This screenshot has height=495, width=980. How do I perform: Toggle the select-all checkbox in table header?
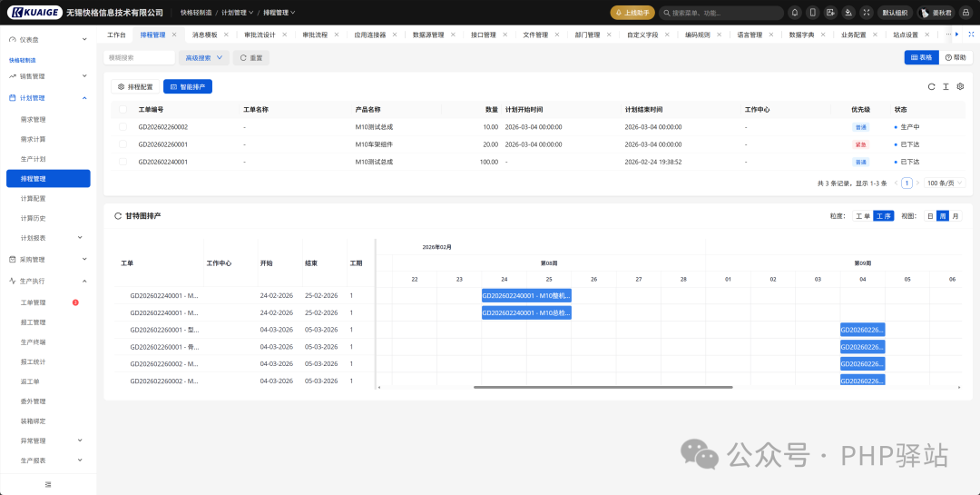(123, 110)
